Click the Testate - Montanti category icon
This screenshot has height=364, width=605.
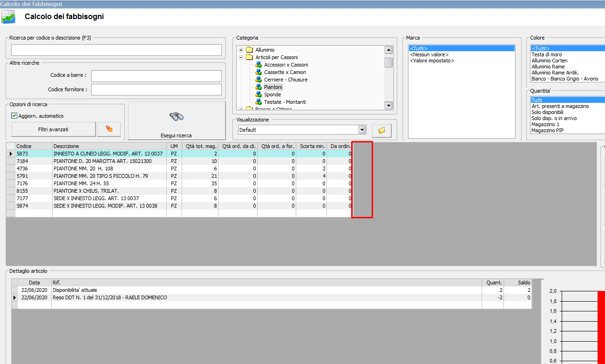(258, 102)
